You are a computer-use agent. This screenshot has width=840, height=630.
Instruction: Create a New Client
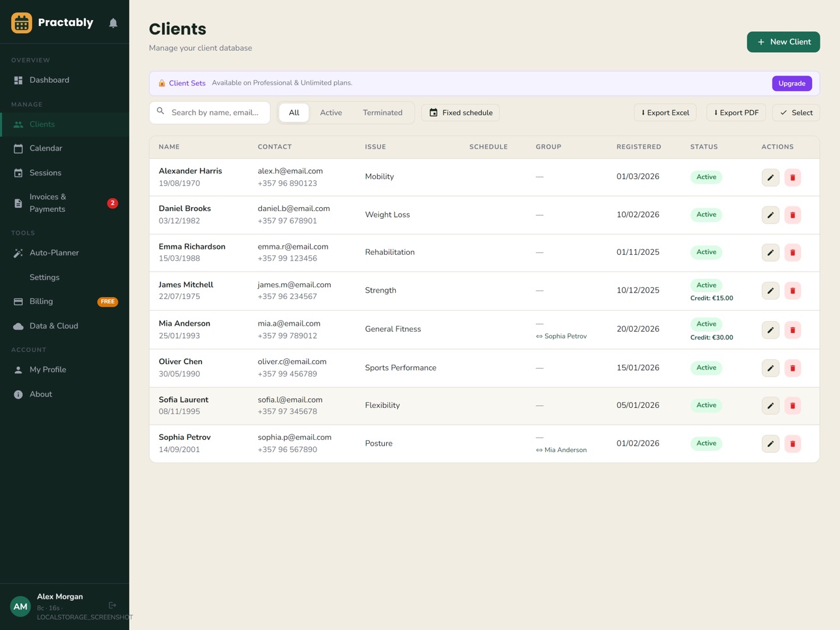coord(783,42)
